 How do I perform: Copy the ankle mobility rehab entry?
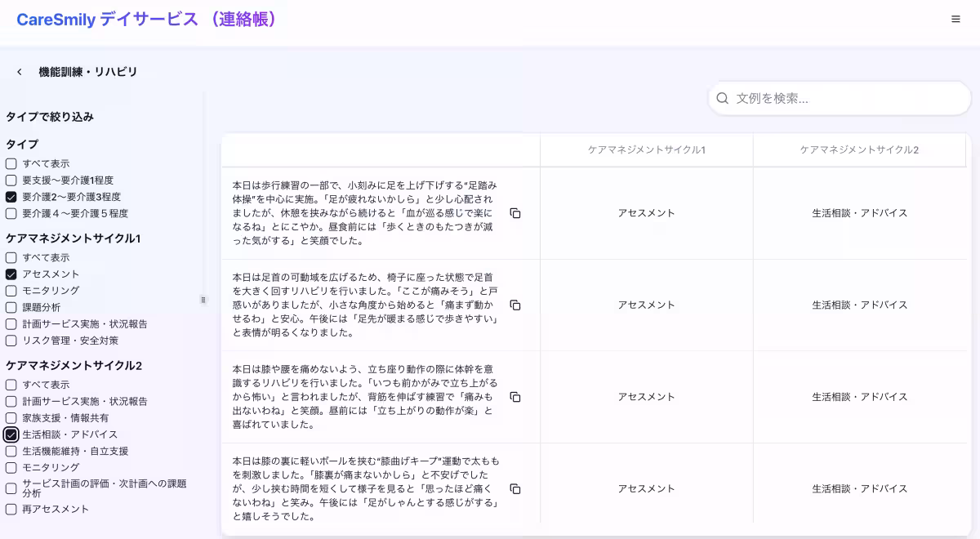[517, 303]
